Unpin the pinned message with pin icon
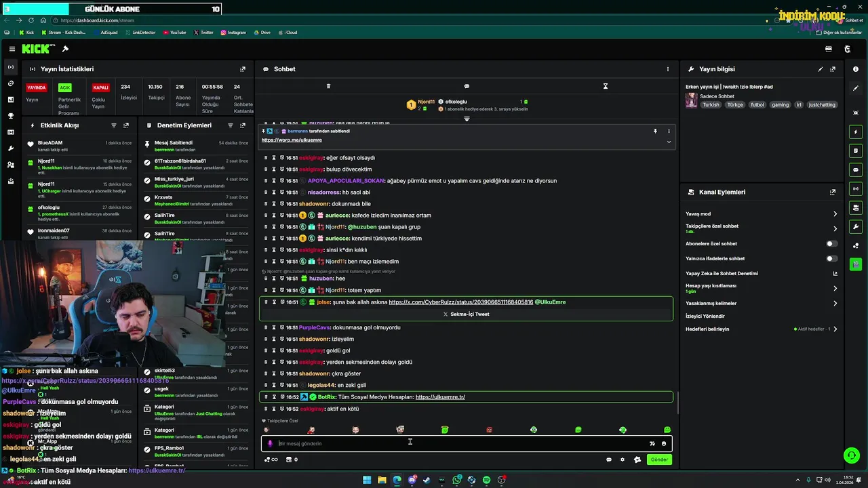868x488 pixels. pos(655,131)
